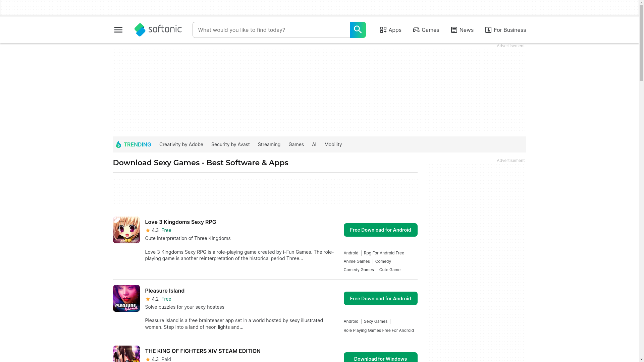
Task: Select Streaming trending topic
Action: [x=269, y=144]
